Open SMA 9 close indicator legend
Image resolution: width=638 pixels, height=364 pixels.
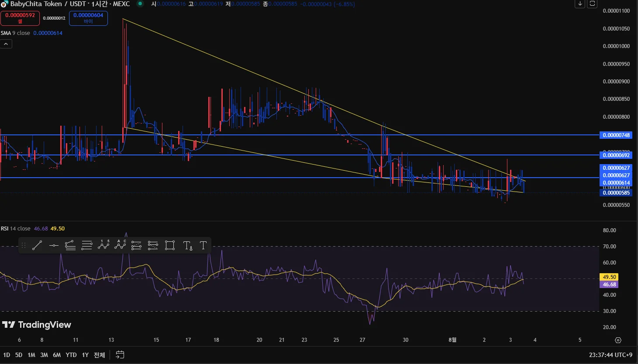coord(16,33)
